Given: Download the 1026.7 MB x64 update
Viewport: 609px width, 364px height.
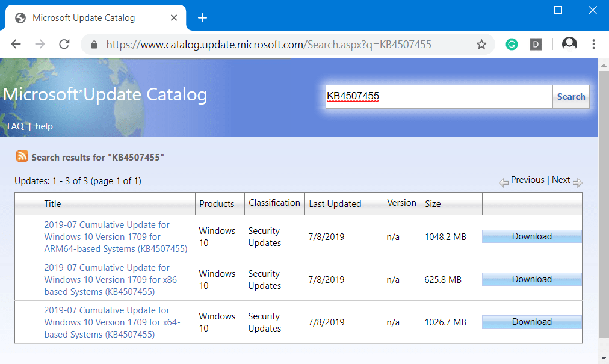Looking at the screenshot, I should click(x=532, y=322).
